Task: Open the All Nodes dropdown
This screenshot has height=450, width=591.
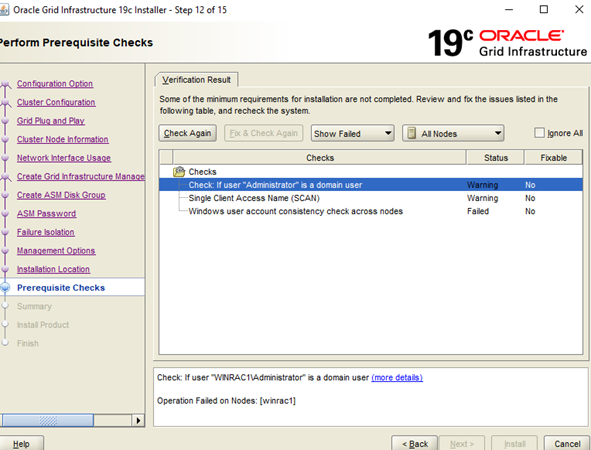Action: [453, 133]
